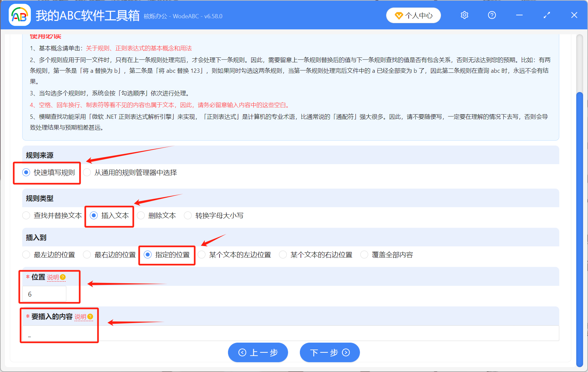The height and width of the screenshot is (372, 588).
Task: Select 从通用的规则管理器中选择 rule source
Action: click(x=87, y=172)
